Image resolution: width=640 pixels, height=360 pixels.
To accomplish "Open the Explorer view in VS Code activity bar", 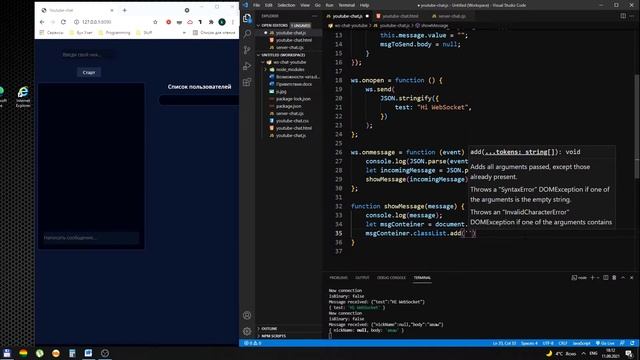I will pos(247,18).
